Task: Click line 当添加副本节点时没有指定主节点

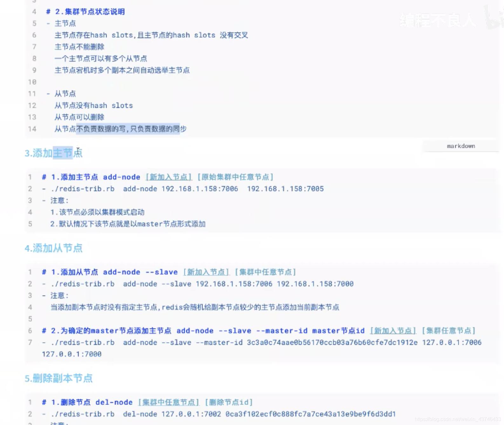Action: click(195, 307)
